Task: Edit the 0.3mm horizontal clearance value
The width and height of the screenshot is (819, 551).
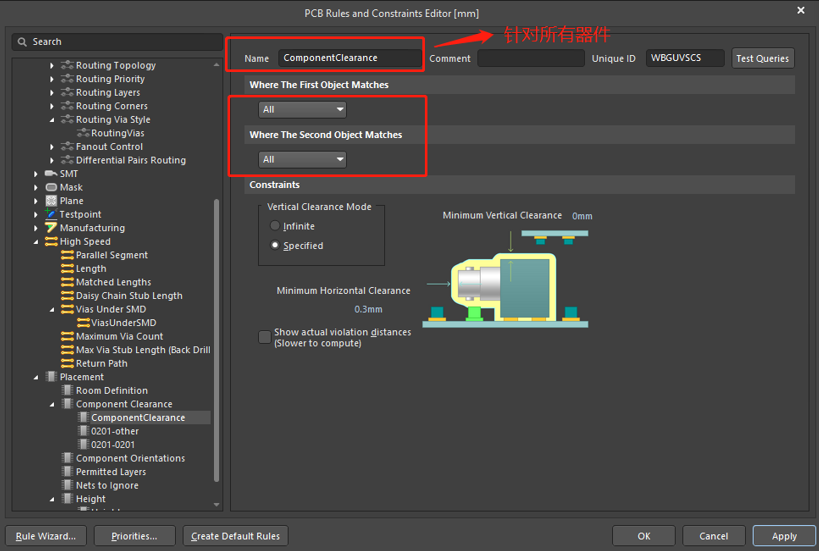Action: [368, 309]
